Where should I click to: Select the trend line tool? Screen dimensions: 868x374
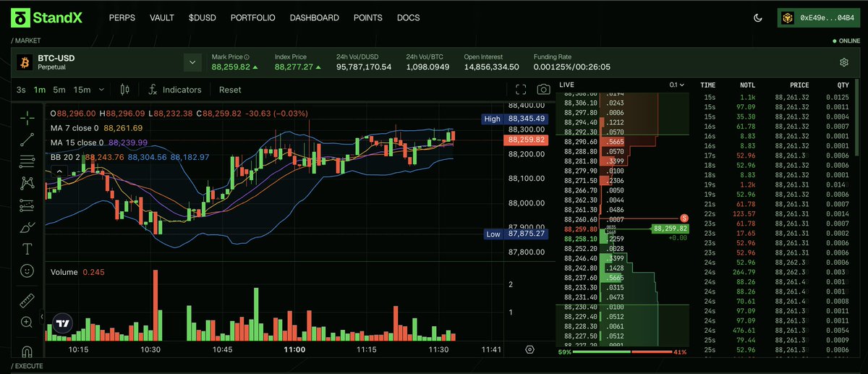27,139
